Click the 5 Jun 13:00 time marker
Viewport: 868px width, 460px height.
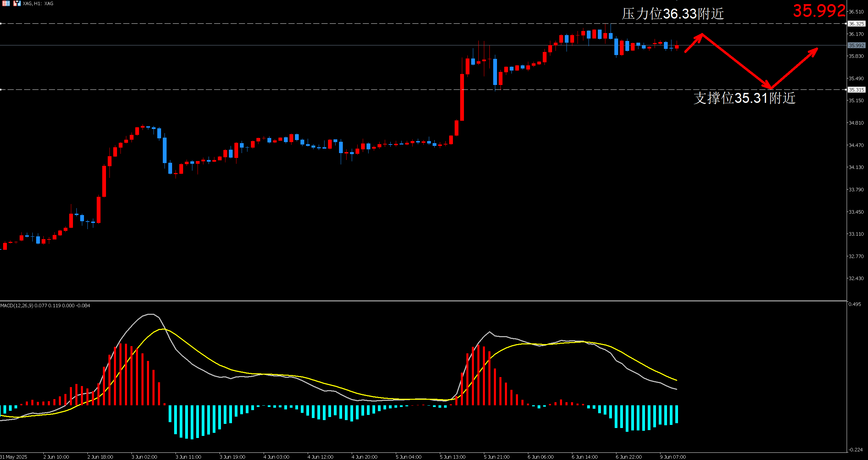point(452,457)
